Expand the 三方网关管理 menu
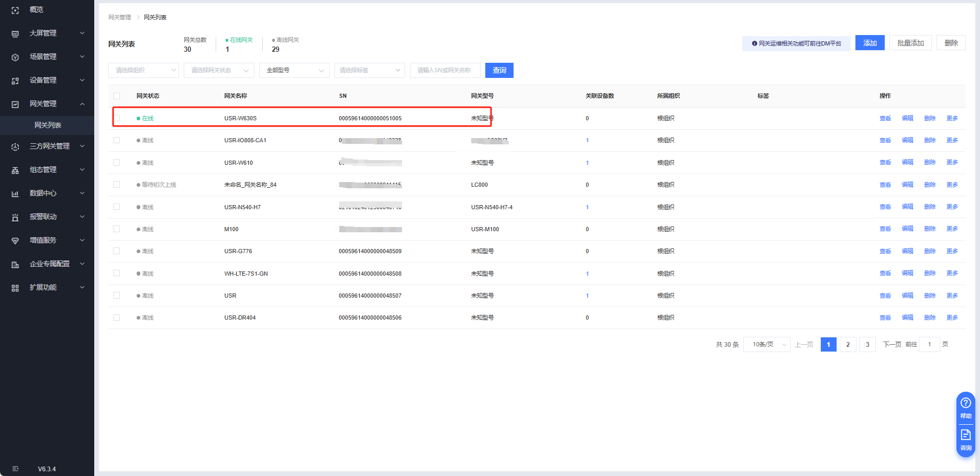 (49, 146)
